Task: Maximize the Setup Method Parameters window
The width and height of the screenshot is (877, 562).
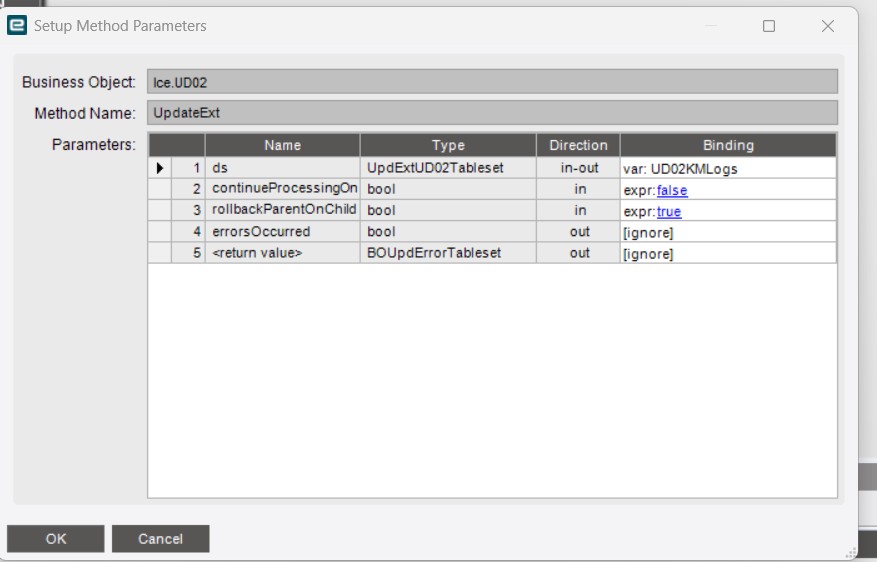Action: 768,26
